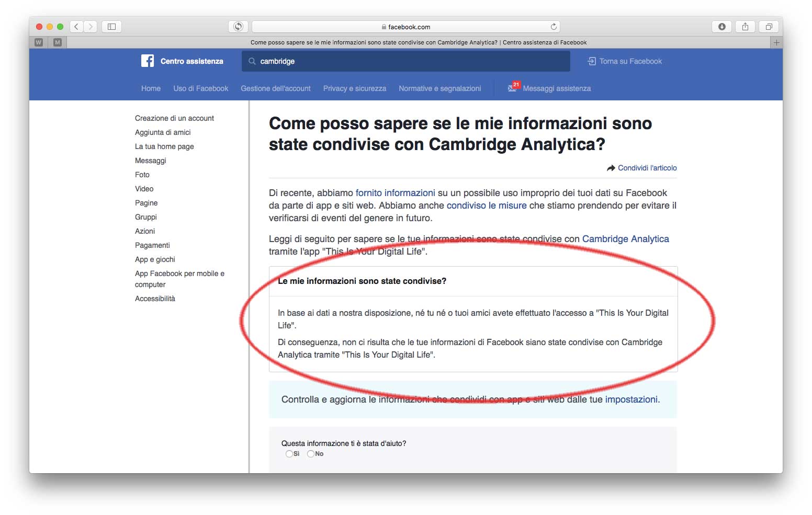Screen dimensions: 812x515
Task: Open the Privacy e sicurezza menu
Action: pyautogui.click(x=355, y=88)
